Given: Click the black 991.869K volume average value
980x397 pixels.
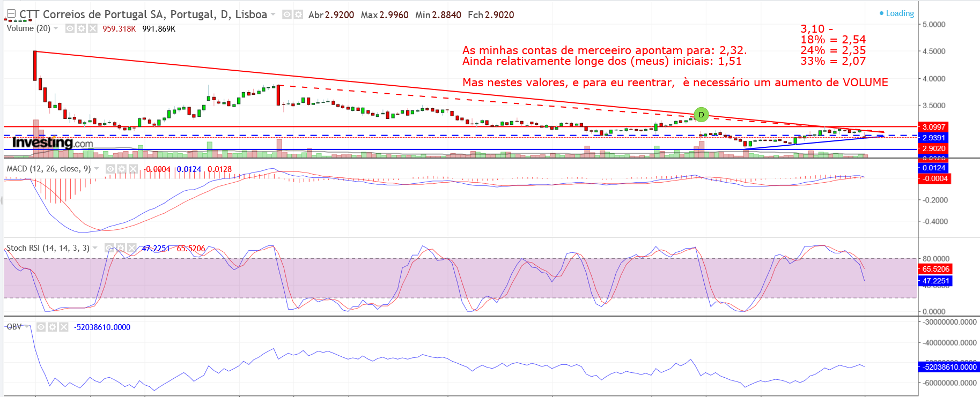Looking at the screenshot, I should pyautogui.click(x=159, y=29).
